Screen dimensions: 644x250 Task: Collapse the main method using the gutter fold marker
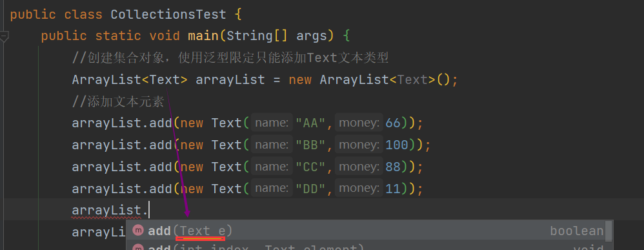[4, 37]
